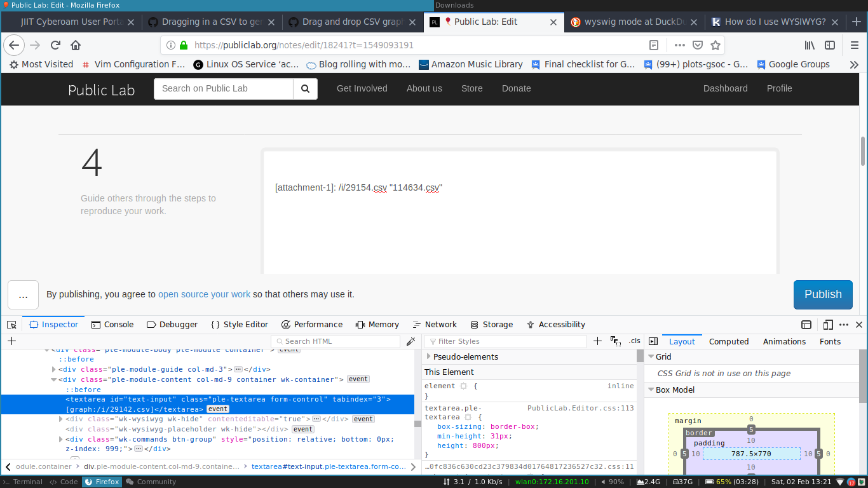
Task: Select the element picker tool in Inspector
Action: pos(11,324)
